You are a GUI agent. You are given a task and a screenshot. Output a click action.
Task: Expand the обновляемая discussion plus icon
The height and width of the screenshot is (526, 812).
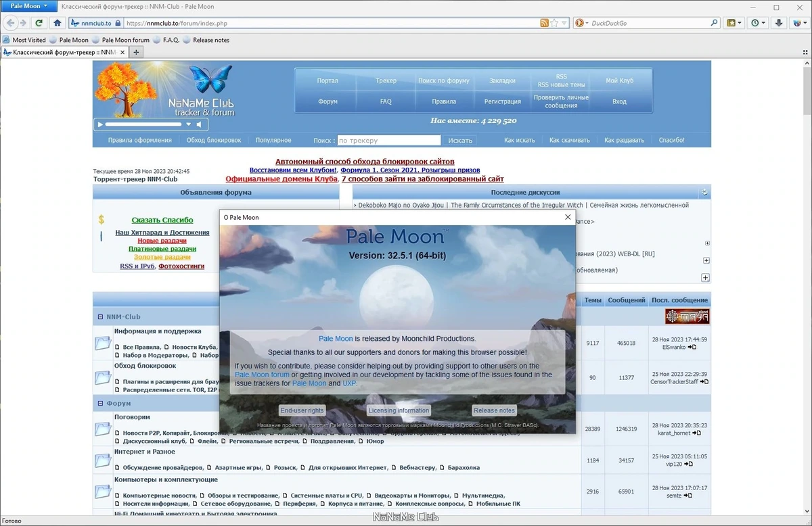[x=705, y=278]
